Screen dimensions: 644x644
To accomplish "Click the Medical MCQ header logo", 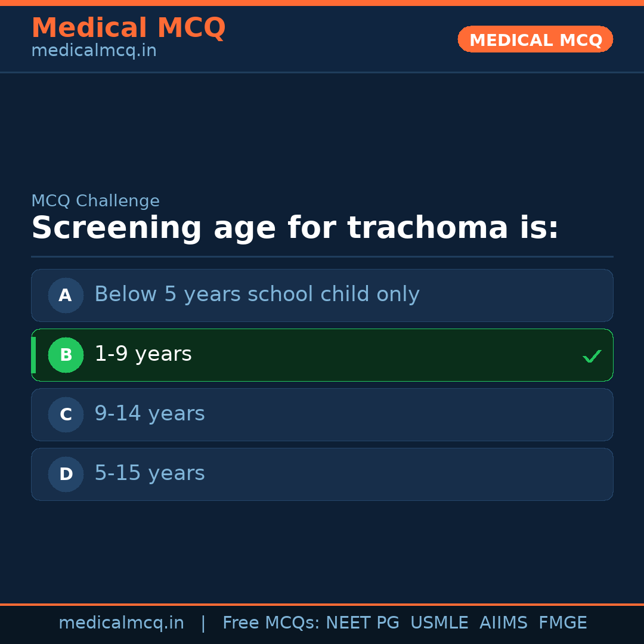I will tap(128, 27).
